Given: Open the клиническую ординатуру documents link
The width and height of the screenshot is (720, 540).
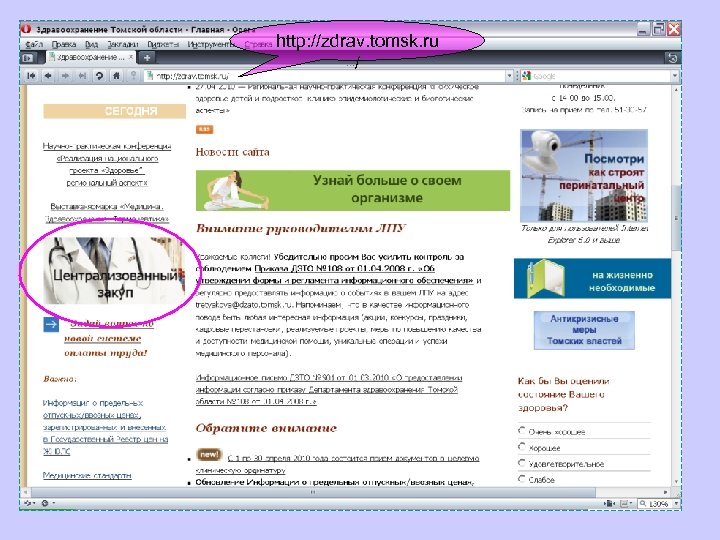Looking at the screenshot, I should (x=338, y=464).
